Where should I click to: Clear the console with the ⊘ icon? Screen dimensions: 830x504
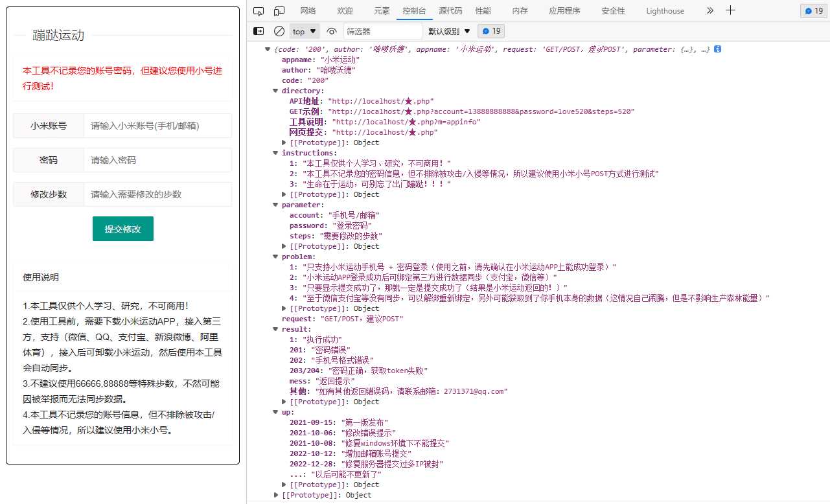pos(279,30)
